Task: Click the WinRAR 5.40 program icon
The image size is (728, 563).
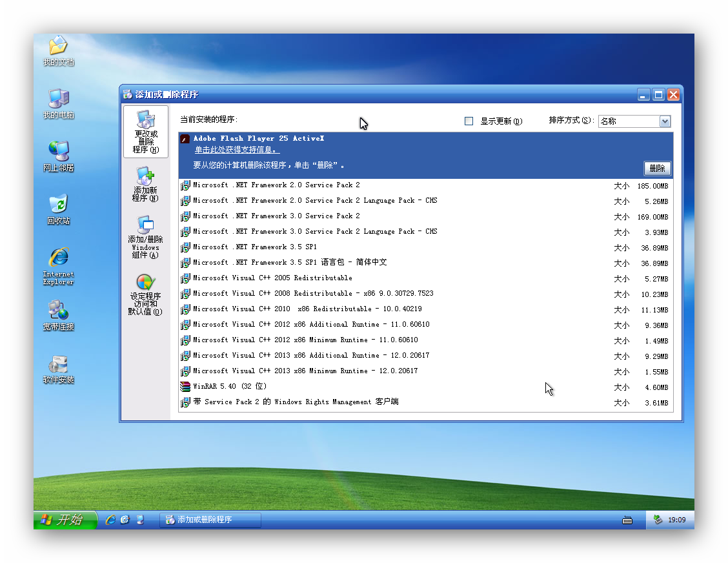Action: pos(185,387)
